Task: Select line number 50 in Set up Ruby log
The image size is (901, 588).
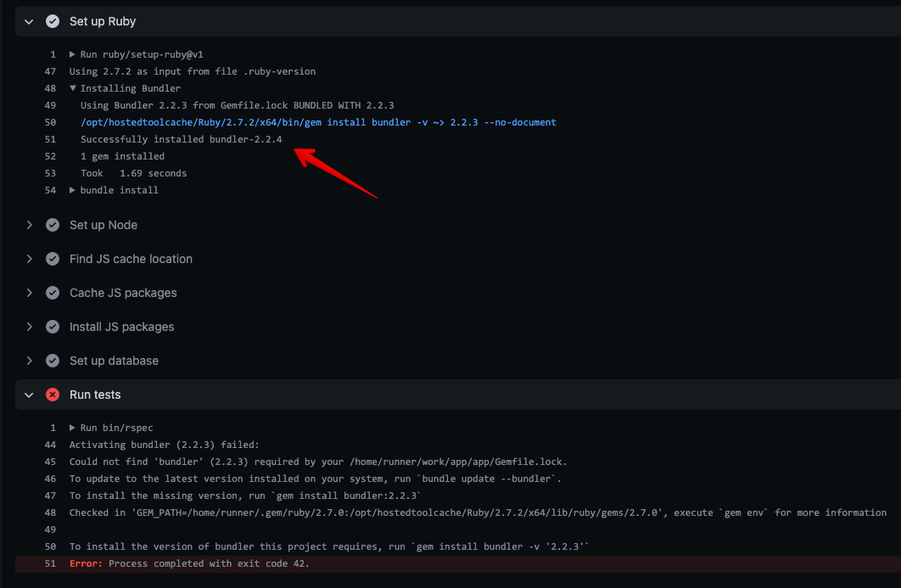Action: click(x=50, y=122)
